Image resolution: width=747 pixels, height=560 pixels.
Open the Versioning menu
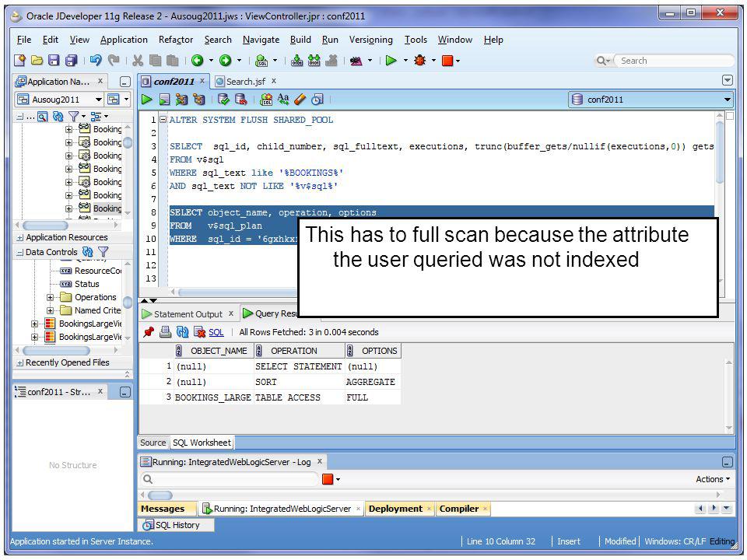coord(370,40)
